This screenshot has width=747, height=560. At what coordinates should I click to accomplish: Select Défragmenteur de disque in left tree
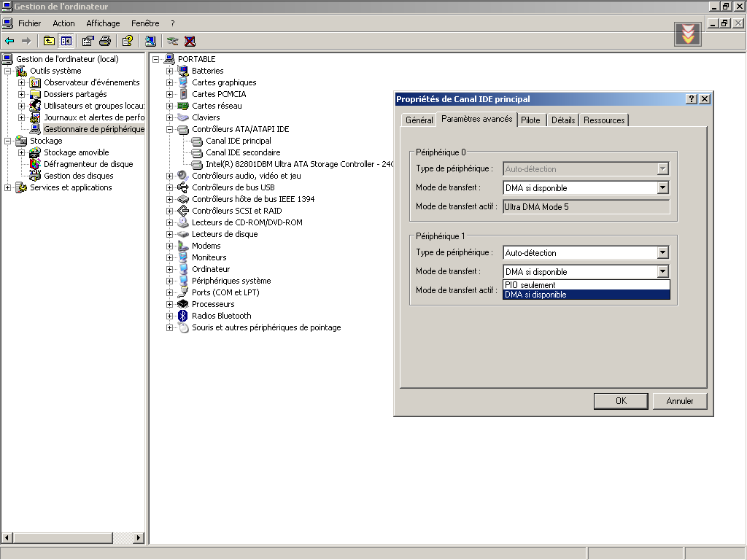(x=88, y=164)
